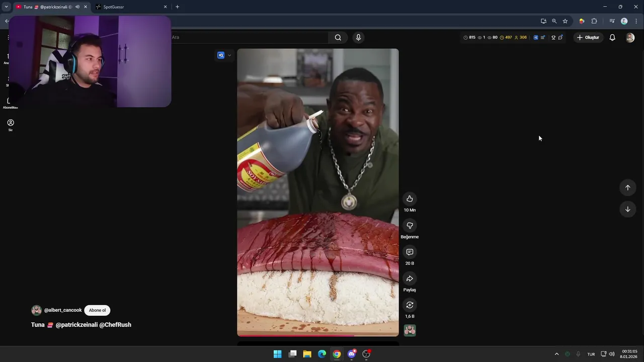The width and height of the screenshot is (644, 362).
Task: Open the zoom magnifier in address bar
Action: point(554,21)
